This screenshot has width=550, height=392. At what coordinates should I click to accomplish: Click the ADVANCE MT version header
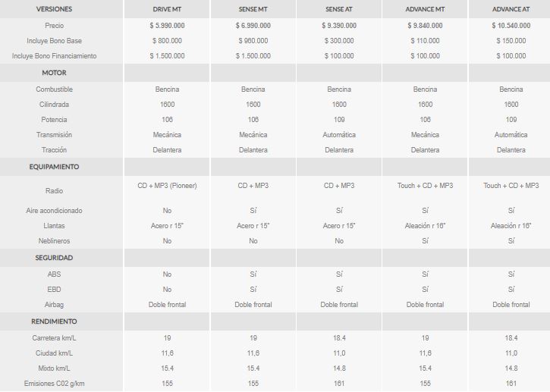[x=425, y=9]
